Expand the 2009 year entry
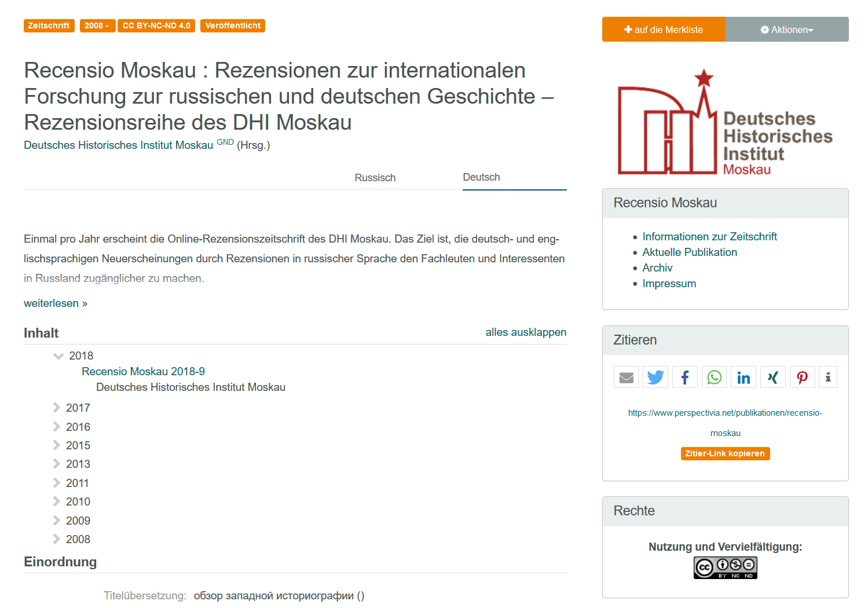Viewport: 868px width, 608px height. click(57, 521)
